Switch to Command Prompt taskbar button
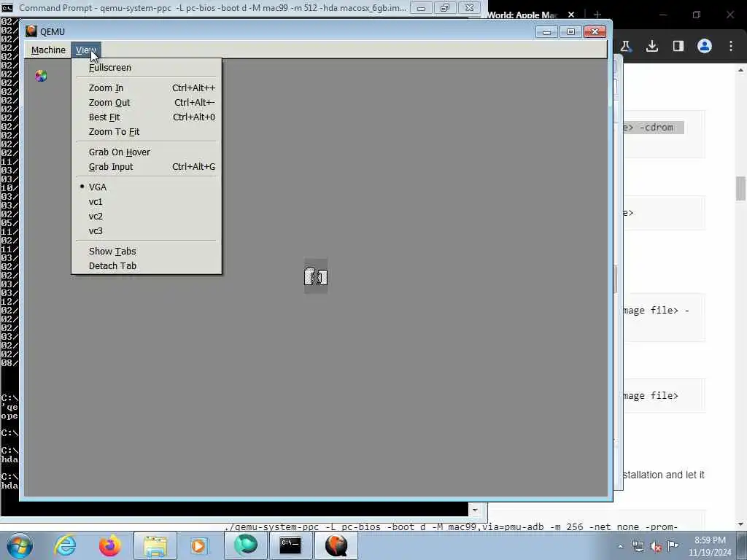Viewport: 747px width, 560px height. point(290,545)
